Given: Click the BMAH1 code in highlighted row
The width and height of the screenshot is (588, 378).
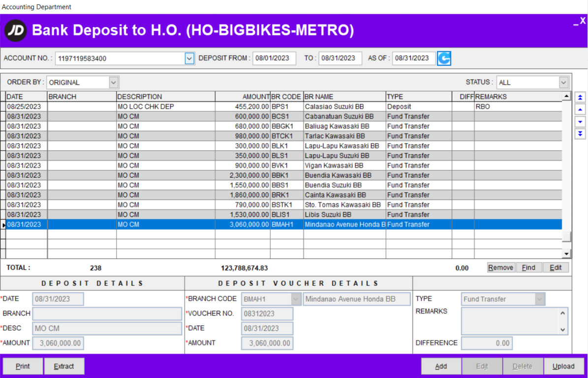Looking at the screenshot, I should coord(287,224).
